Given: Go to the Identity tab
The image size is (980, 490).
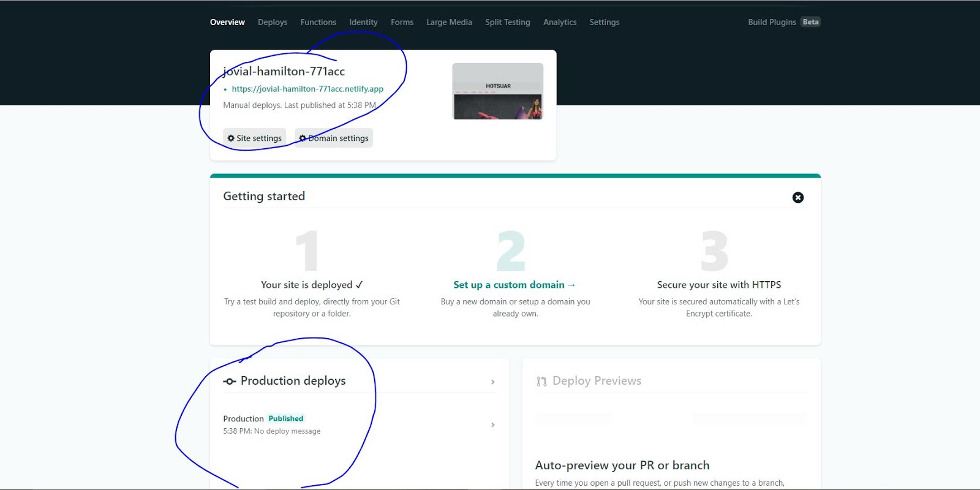Looking at the screenshot, I should point(363,22).
